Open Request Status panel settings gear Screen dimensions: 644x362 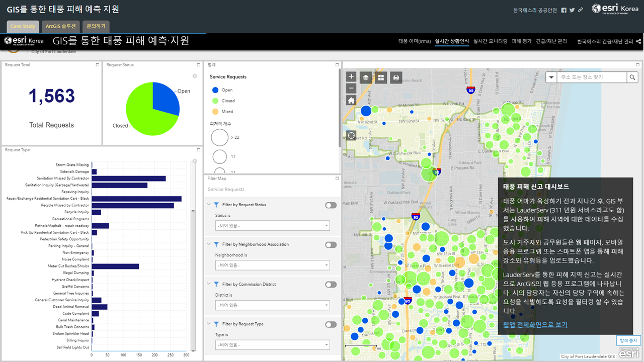[195, 76]
